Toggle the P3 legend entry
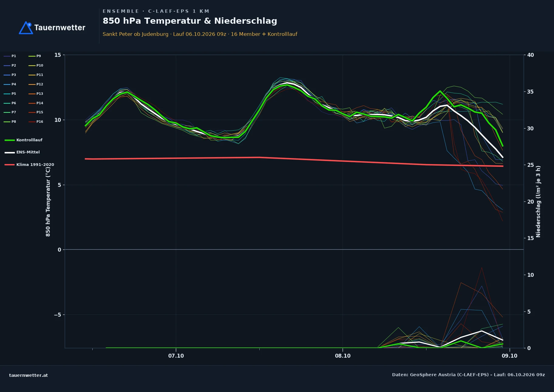Screen dimensions: 554x392 coord(10,75)
